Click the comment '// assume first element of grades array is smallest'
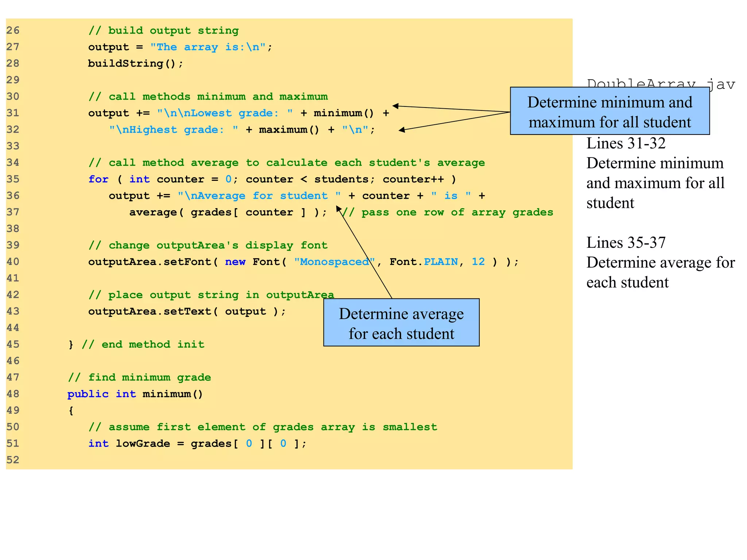The image size is (747, 560). 263,427
